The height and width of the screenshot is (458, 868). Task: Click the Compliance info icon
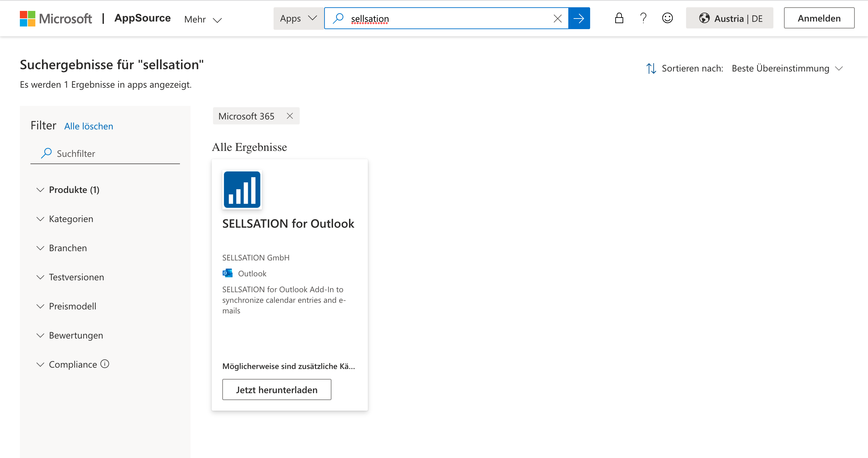[x=105, y=364]
